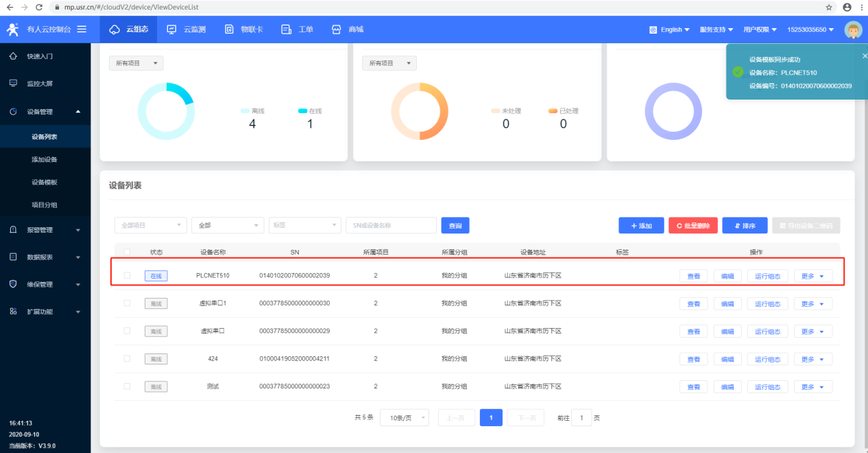Go to 设备模板 in sidebar

point(45,183)
